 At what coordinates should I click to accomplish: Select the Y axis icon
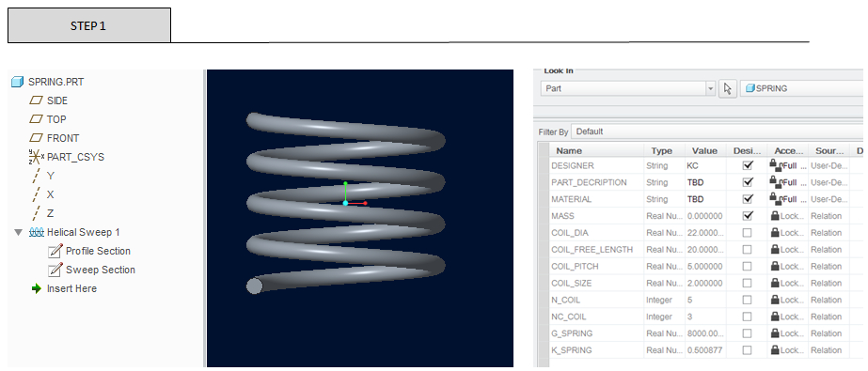click(37, 176)
